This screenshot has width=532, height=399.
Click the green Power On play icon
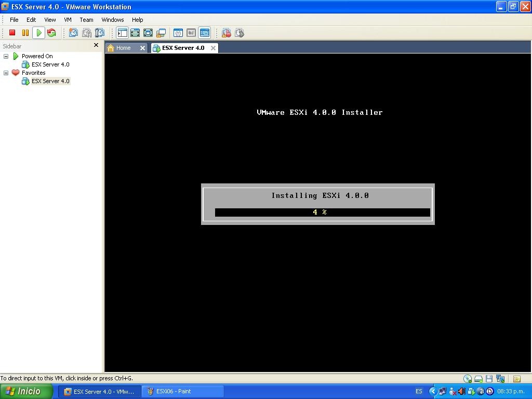pyautogui.click(x=38, y=33)
